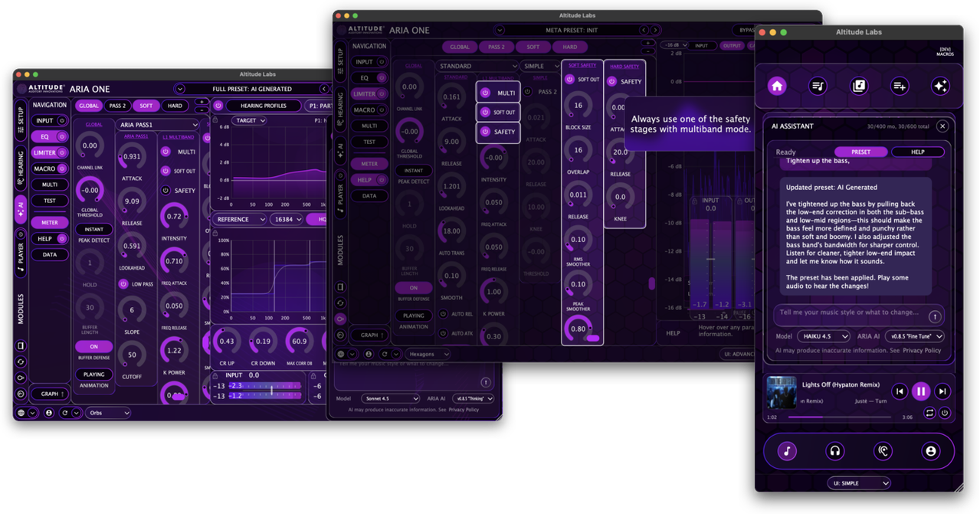Screen dimensions: 980x520
Task: Click the GRAPH button in left window
Action: pos(51,394)
